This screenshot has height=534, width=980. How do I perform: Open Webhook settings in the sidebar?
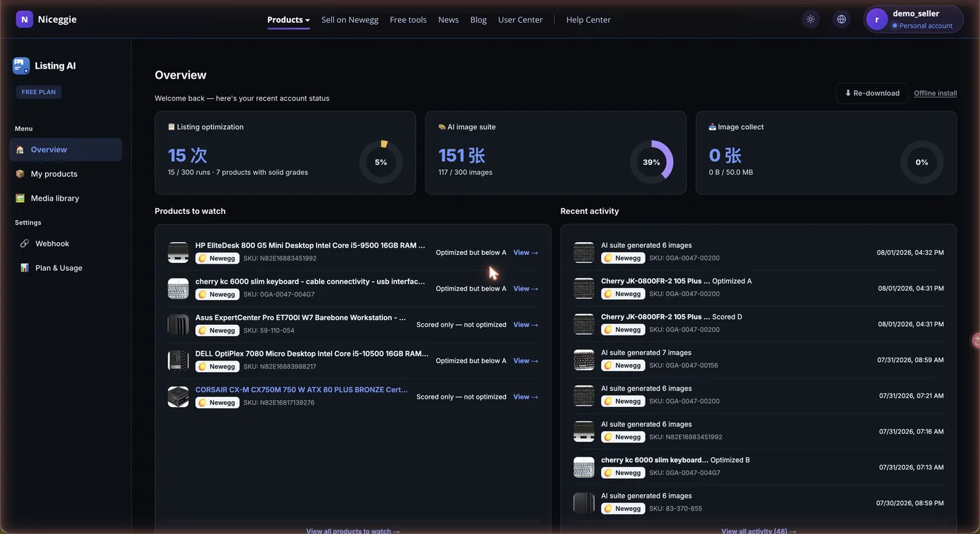[65, 243]
